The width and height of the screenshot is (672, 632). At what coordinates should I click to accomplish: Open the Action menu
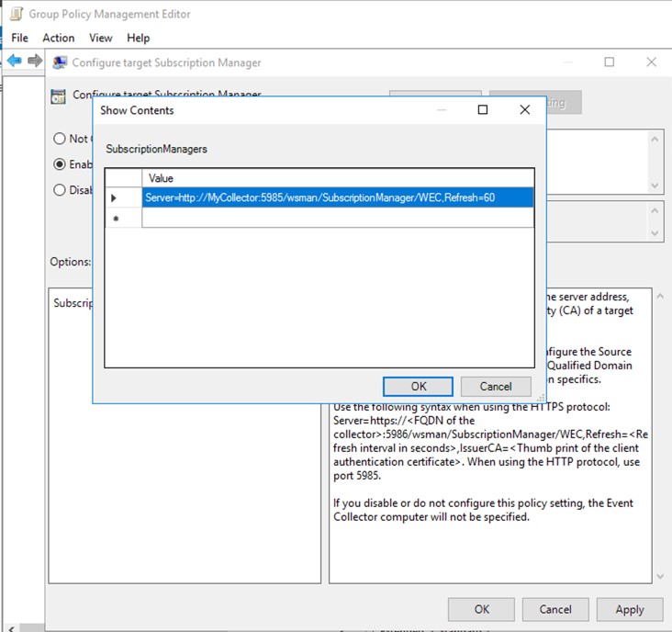59,38
